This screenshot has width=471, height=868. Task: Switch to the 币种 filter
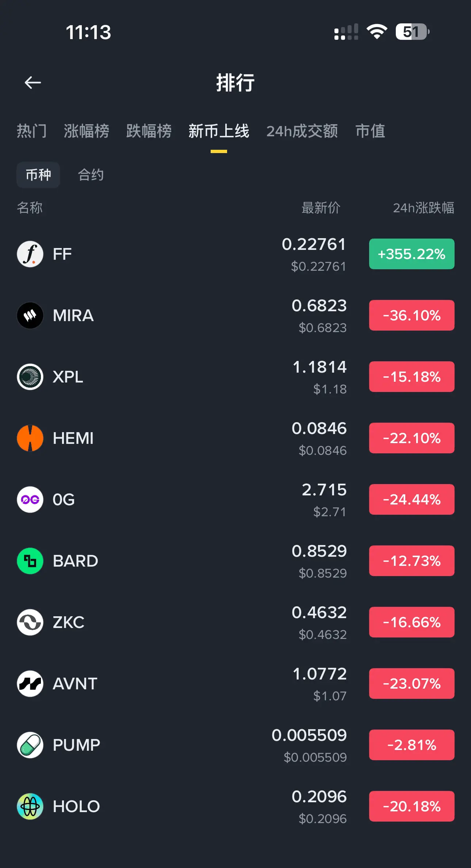click(38, 175)
